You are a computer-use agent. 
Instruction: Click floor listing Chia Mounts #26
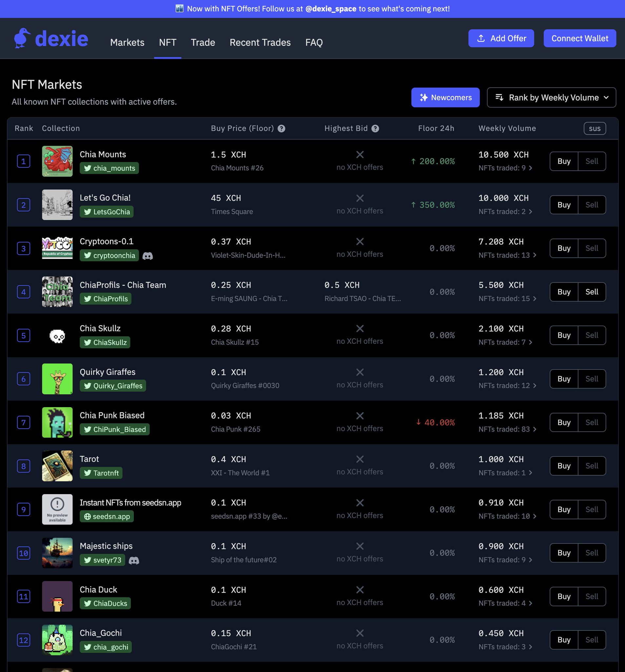pyautogui.click(x=237, y=168)
